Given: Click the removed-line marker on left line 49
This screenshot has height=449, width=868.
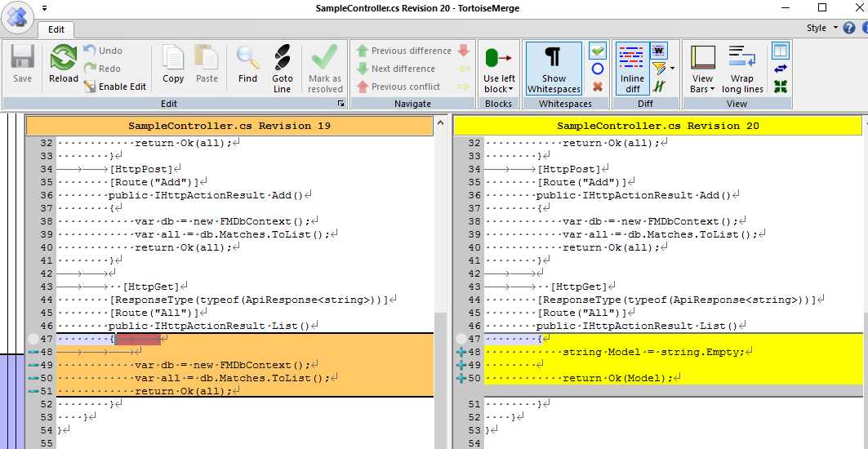Looking at the screenshot, I should (x=33, y=365).
